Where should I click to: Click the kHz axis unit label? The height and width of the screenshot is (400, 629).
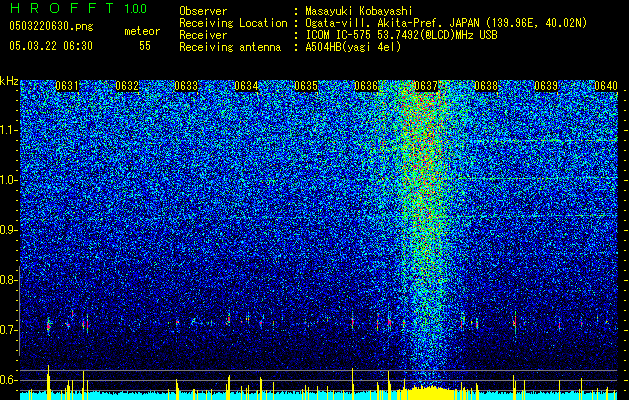(9, 81)
